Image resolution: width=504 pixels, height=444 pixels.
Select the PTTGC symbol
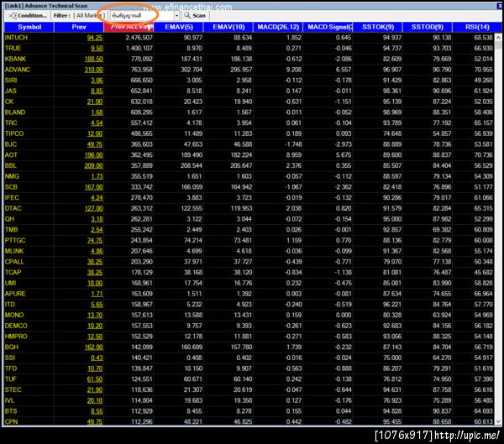click(x=15, y=240)
